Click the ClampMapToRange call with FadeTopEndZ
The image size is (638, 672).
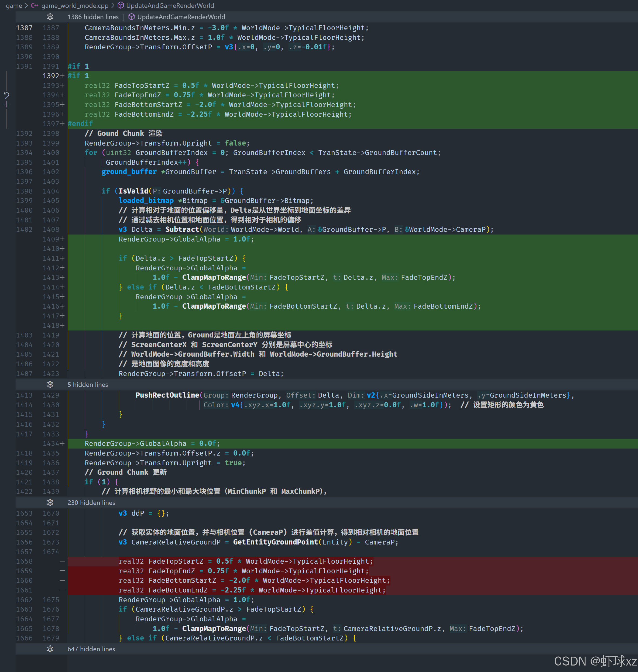[x=214, y=277]
